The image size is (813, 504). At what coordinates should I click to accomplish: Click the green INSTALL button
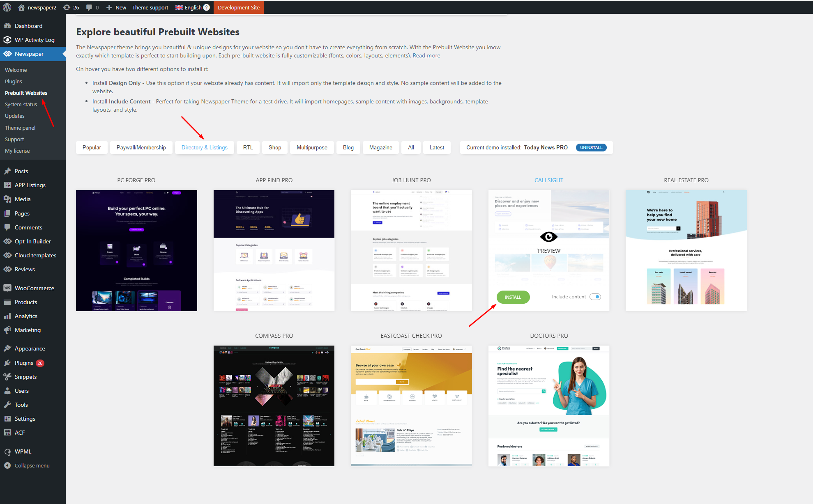[513, 297]
